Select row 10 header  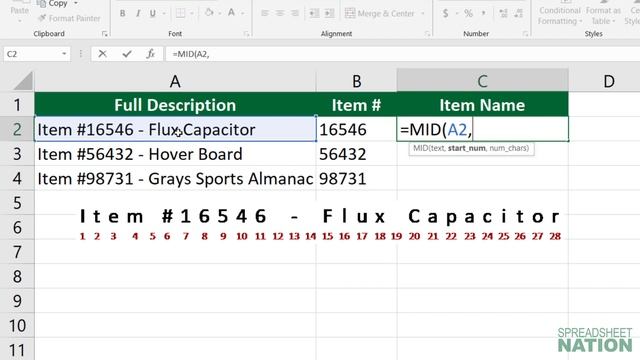tap(17, 325)
